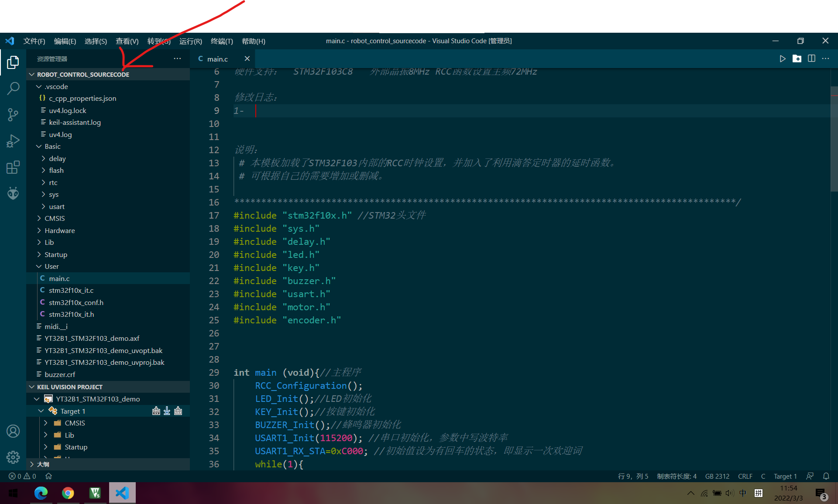
Task: Open the Source Control view
Action: 13,115
